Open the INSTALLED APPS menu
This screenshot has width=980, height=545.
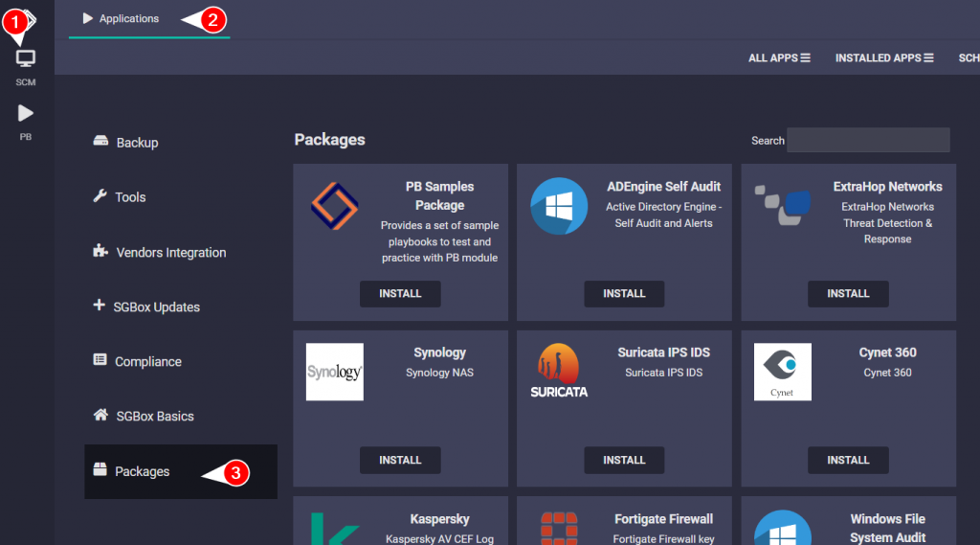[x=884, y=57]
